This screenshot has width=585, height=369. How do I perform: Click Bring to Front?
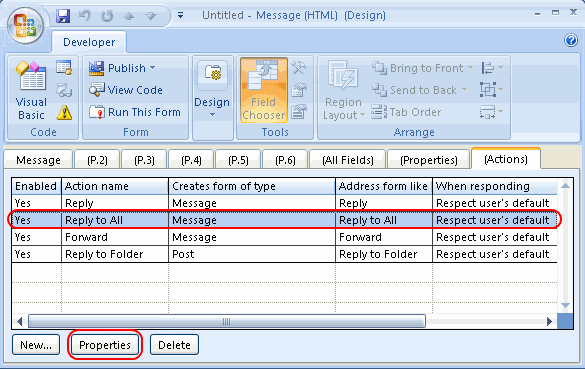click(418, 68)
